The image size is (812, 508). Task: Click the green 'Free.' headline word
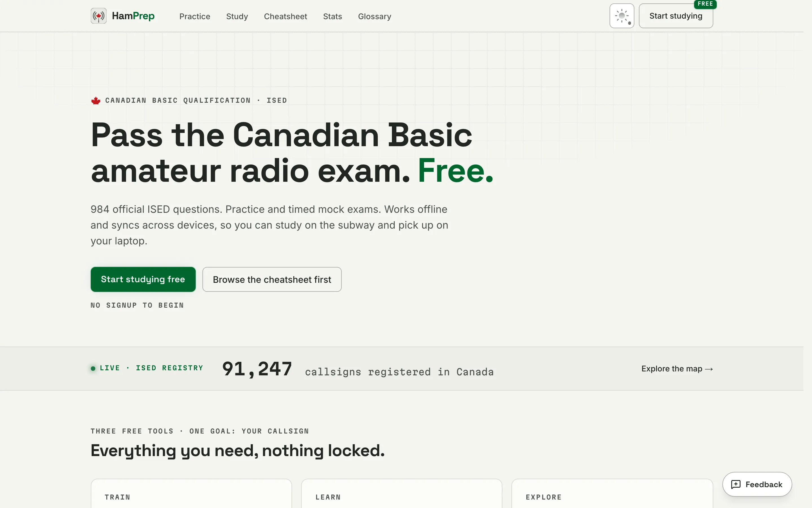(x=455, y=171)
